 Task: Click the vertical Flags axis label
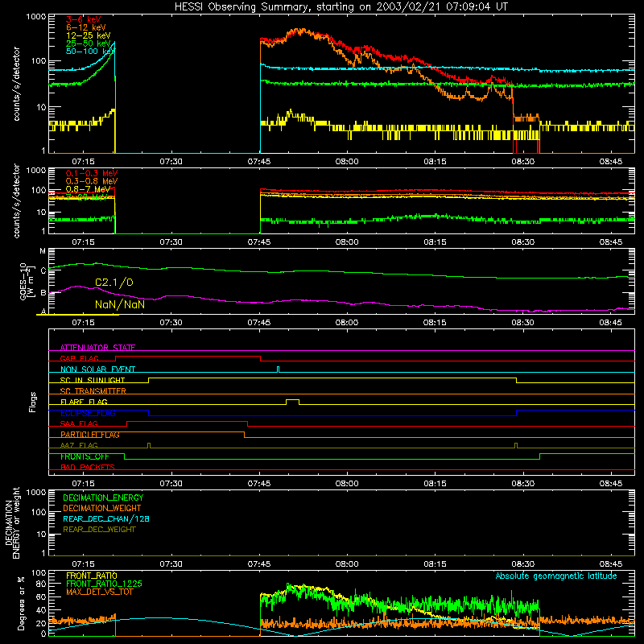pos(33,402)
